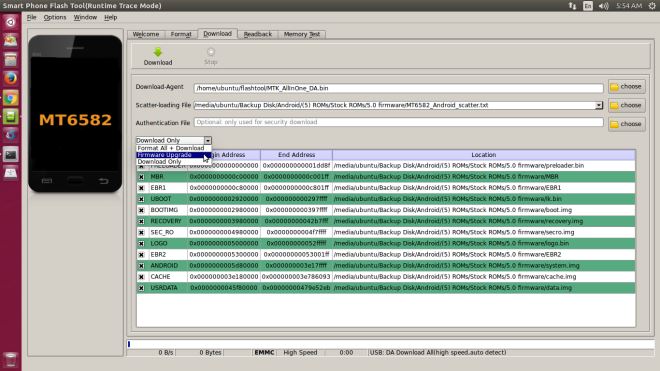660x371 pixels.
Task: Click the Download-Agent path field
Action: coord(399,88)
